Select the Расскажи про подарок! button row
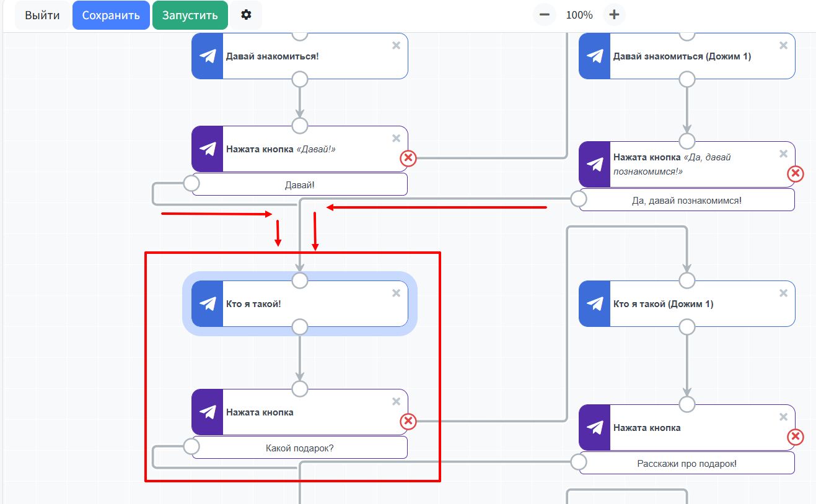This screenshot has height=504, width=816. point(687,463)
